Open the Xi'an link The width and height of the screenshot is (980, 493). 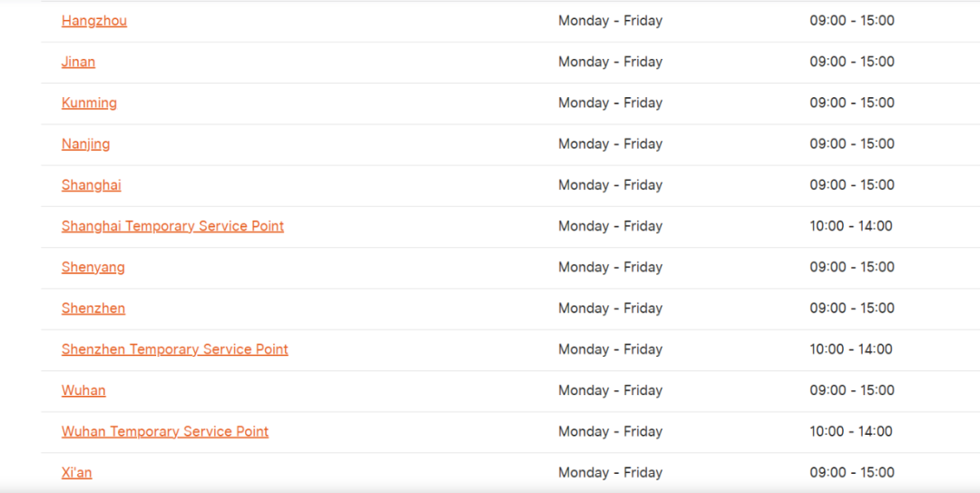(77, 472)
